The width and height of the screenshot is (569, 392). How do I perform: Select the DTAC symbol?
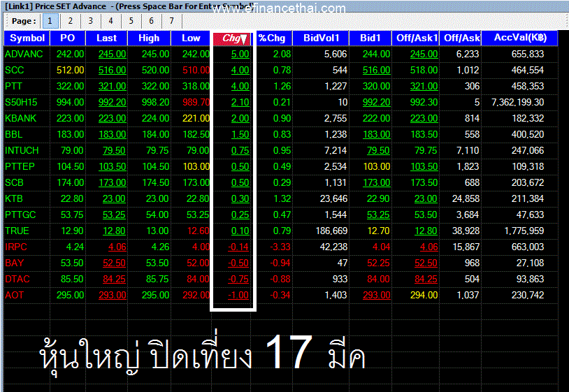point(17,279)
